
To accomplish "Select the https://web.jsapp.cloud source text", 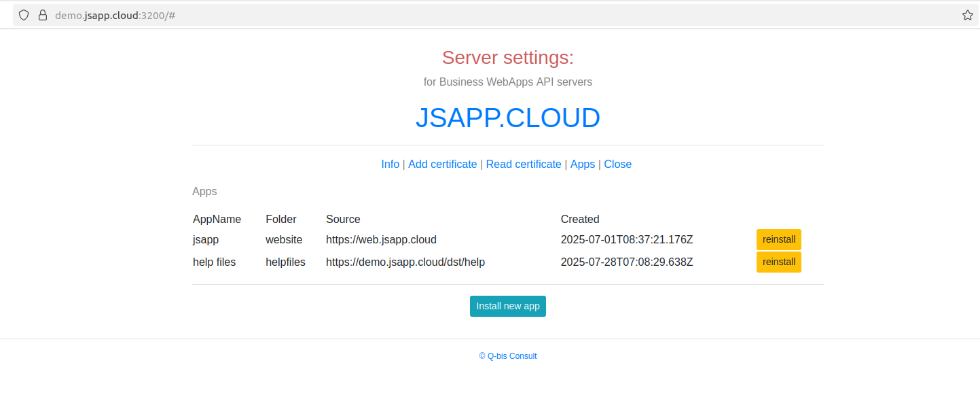I will pos(381,240).
